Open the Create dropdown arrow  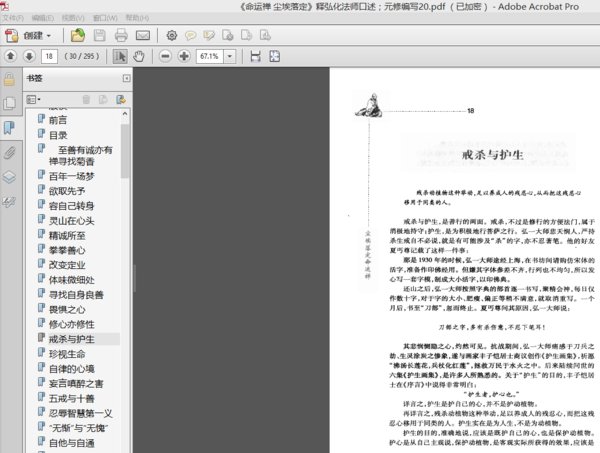click(49, 36)
